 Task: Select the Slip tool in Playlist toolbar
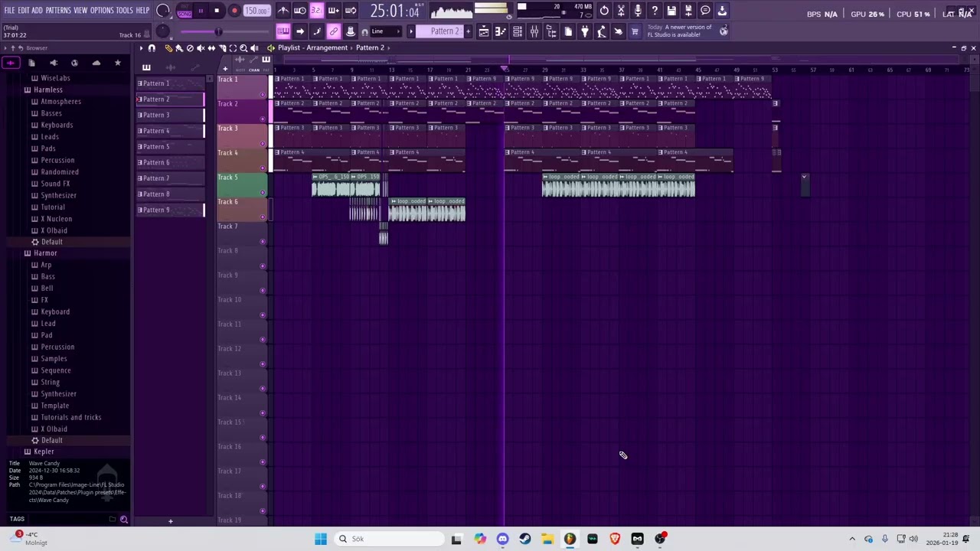pyautogui.click(x=211, y=48)
